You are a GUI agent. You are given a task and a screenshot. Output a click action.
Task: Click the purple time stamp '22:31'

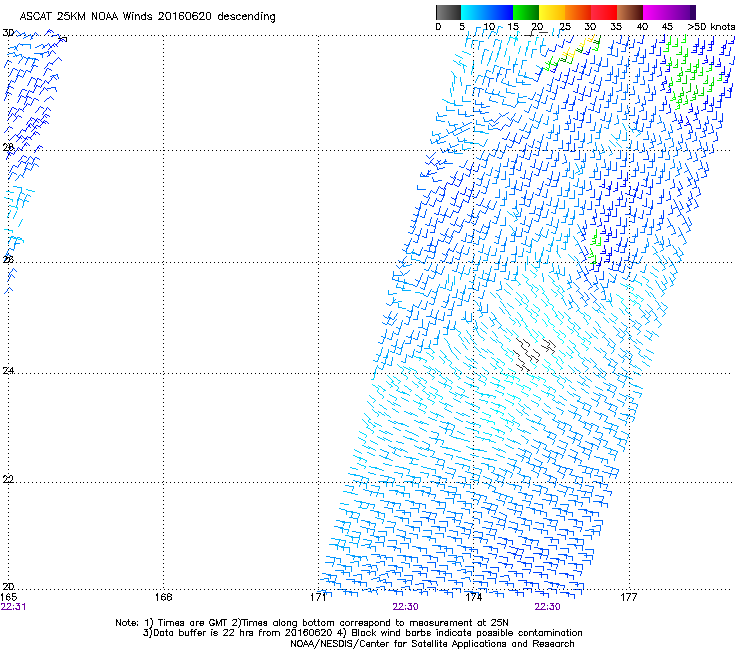tap(13, 607)
